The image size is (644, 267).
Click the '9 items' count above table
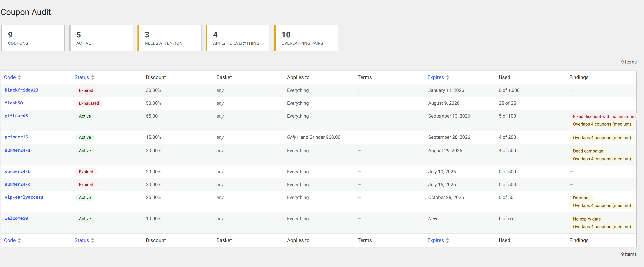pos(629,62)
